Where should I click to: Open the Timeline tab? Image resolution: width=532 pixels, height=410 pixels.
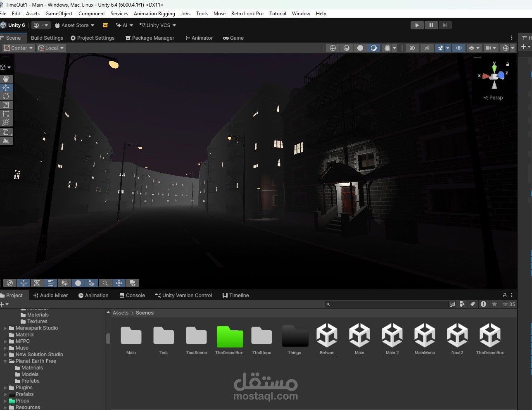235,295
